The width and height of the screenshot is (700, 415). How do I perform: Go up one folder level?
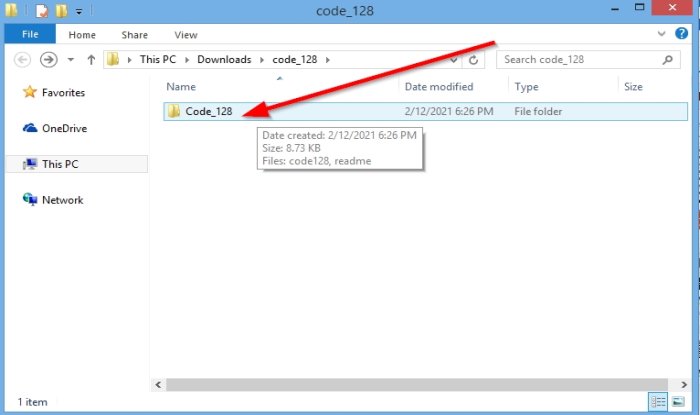91,59
